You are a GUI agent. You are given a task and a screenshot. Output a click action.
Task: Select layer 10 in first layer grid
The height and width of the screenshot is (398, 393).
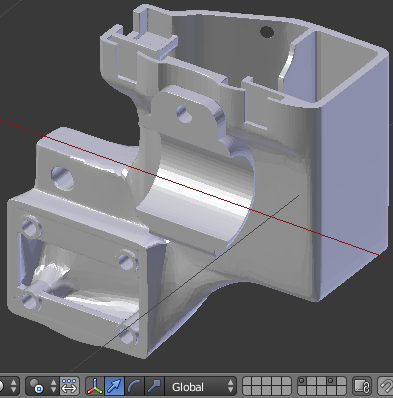pos(286,391)
